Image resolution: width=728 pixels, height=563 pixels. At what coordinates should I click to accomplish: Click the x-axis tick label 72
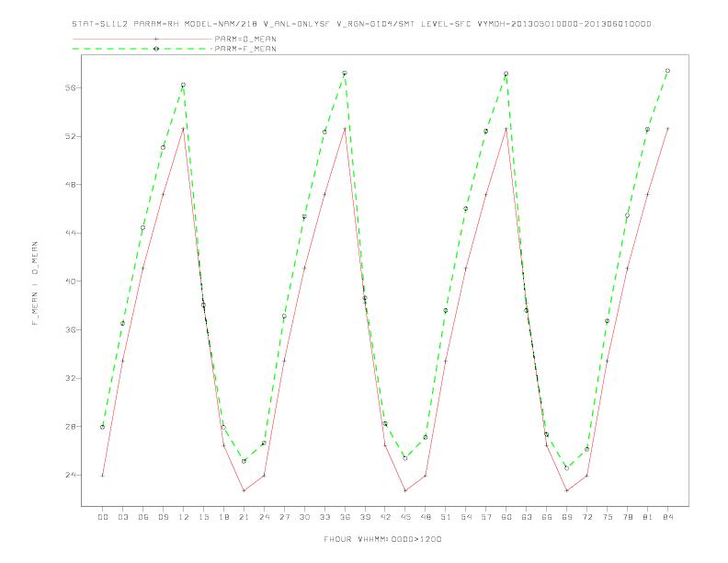click(x=586, y=517)
